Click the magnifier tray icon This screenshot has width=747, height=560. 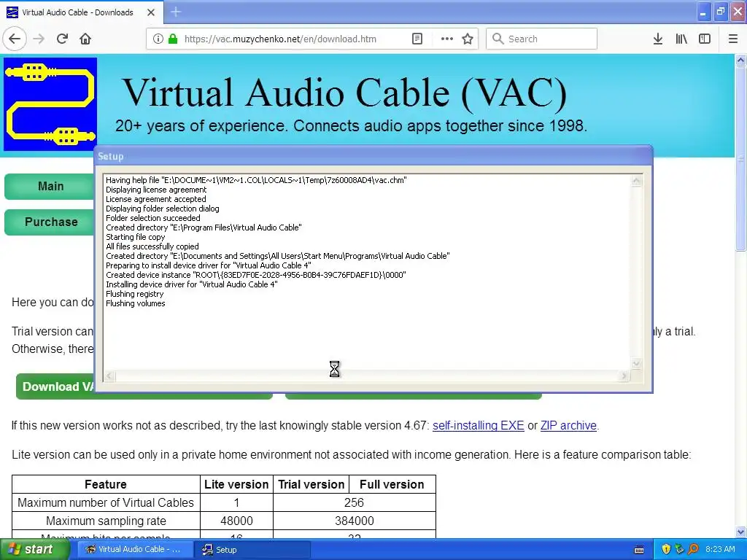[x=693, y=550]
